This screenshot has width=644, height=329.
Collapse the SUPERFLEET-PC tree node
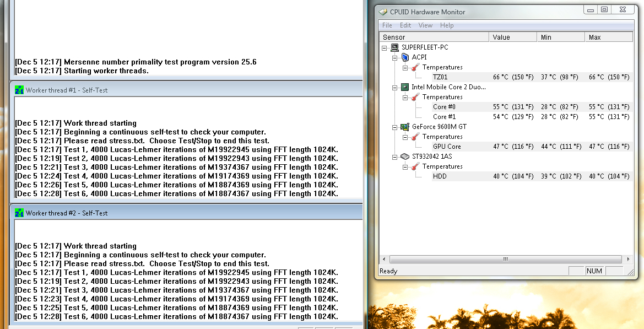click(x=385, y=47)
